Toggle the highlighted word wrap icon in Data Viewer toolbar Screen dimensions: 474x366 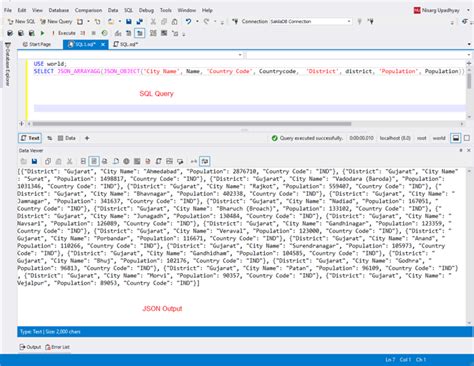coord(204,161)
